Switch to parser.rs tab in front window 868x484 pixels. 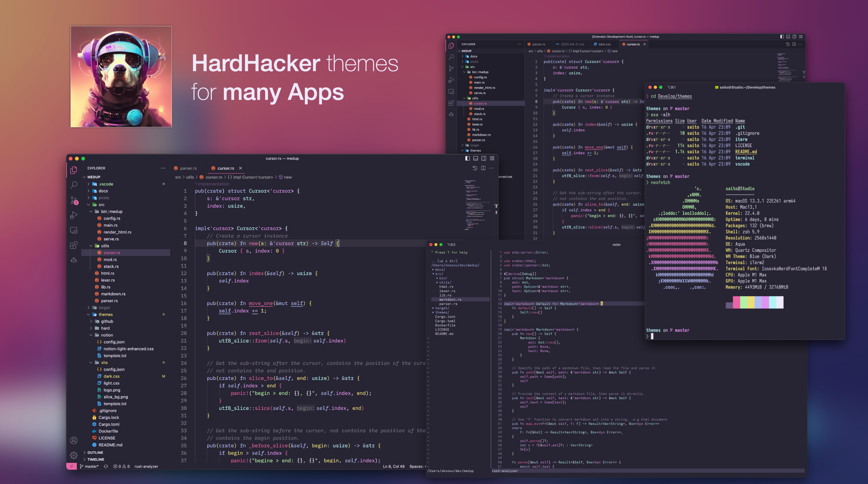click(186, 168)
